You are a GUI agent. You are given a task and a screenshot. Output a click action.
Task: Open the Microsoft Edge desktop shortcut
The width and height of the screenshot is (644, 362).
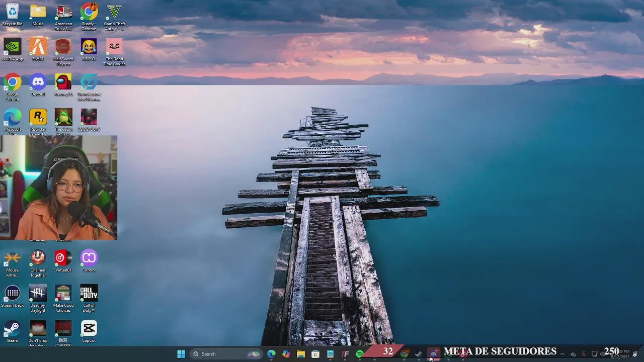[x=12, y=122]
